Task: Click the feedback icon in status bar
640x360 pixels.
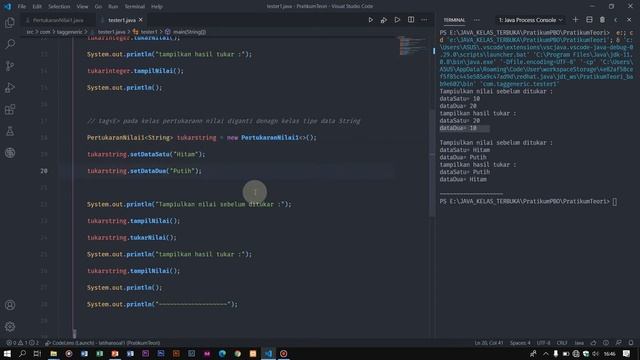Action: (x=619, y=343)
